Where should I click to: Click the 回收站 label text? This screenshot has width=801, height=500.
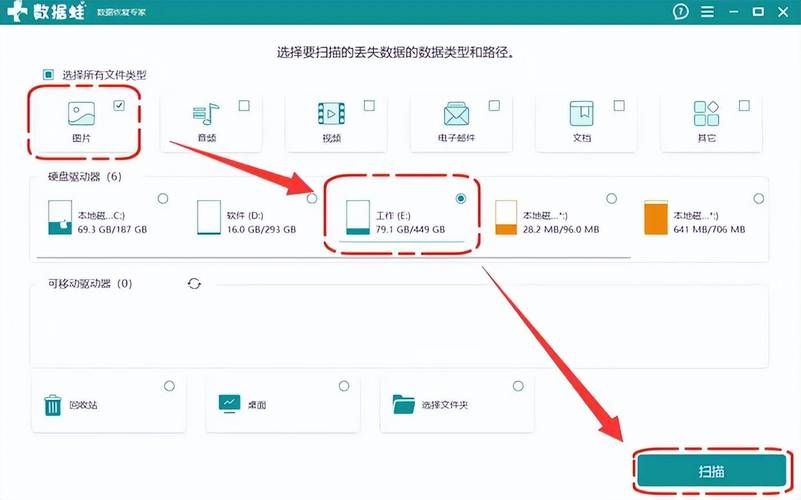click(x=83, y=405)
